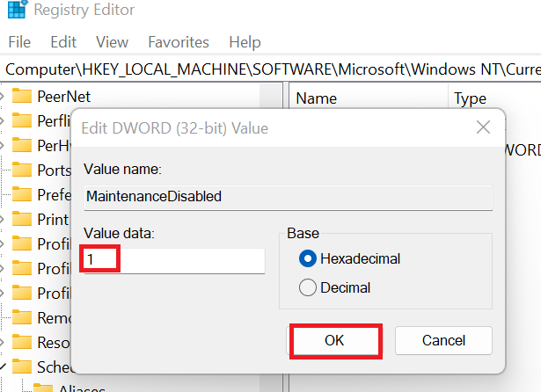Click the Type column header
This screenshot has height=392, width=541.
[x=470, y=98]
